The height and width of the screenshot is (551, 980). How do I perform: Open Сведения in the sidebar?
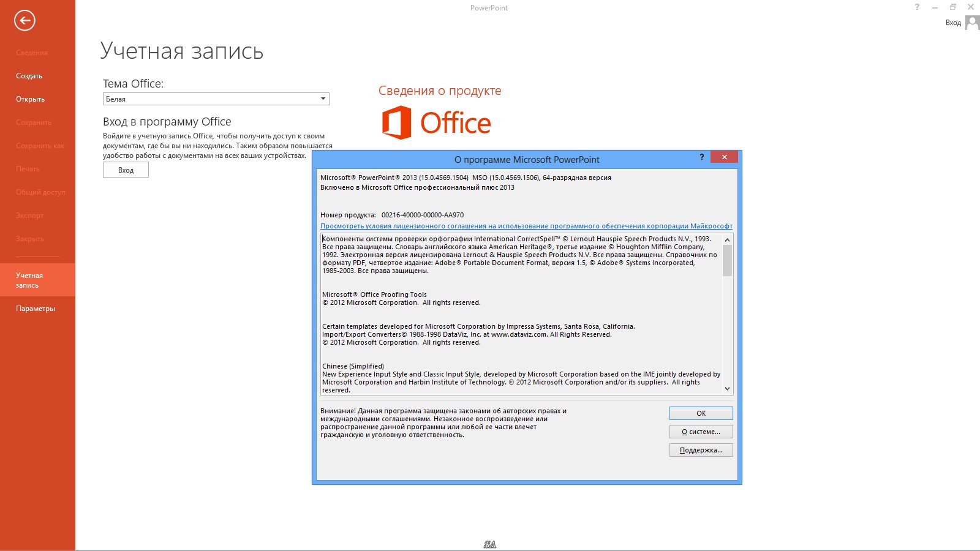32,53
